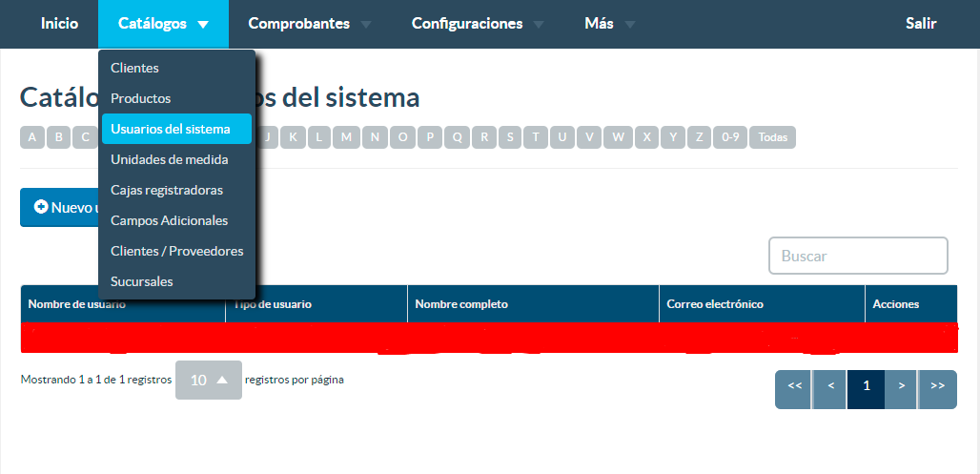Screen dimensions: 980x474
Task: Click Salir to log out
Action: point(921,24)
